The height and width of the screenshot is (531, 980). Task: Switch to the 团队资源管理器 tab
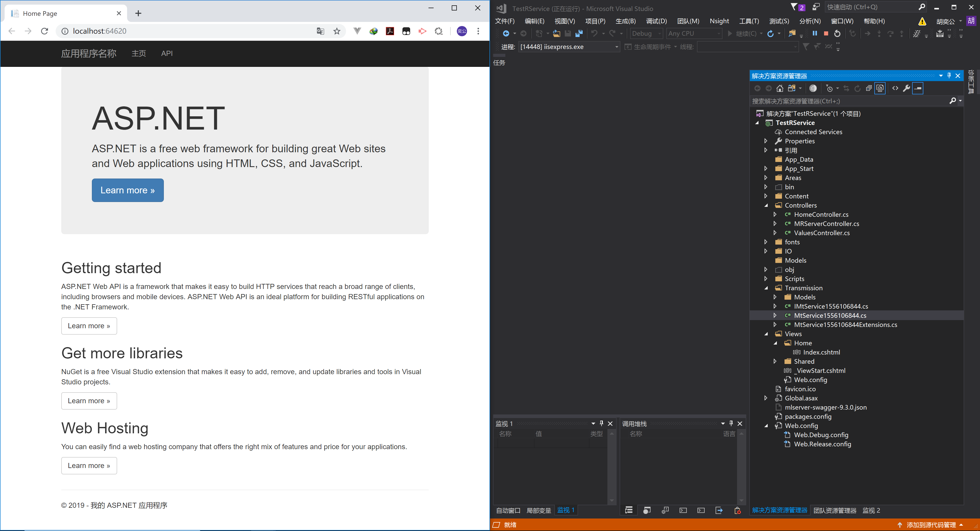click(836, 511)
